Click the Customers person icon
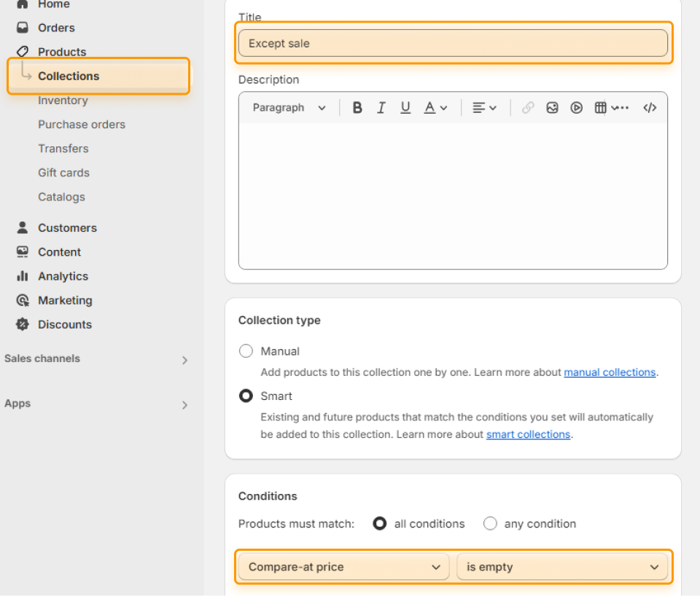 (23, 227)
